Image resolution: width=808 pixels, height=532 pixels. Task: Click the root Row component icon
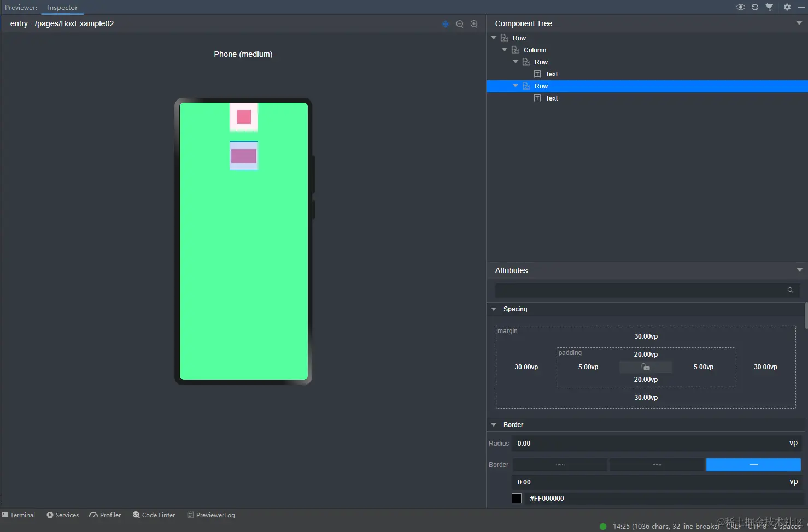(505, 38)
